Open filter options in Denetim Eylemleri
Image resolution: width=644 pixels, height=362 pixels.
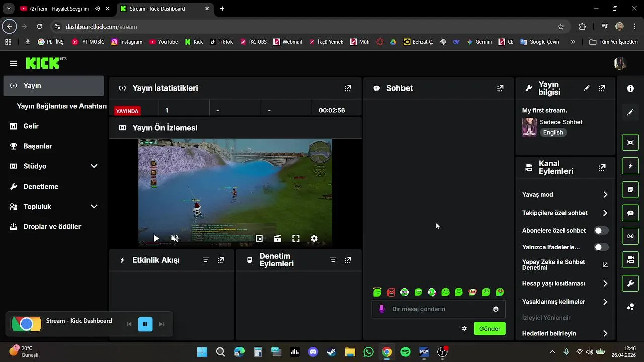tap(333, 260)
